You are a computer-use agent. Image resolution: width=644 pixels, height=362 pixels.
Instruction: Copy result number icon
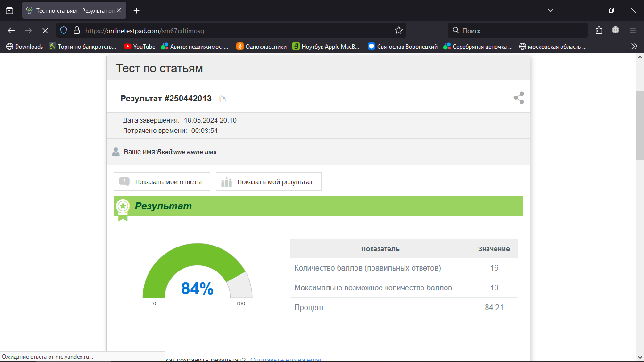point(223,99)
